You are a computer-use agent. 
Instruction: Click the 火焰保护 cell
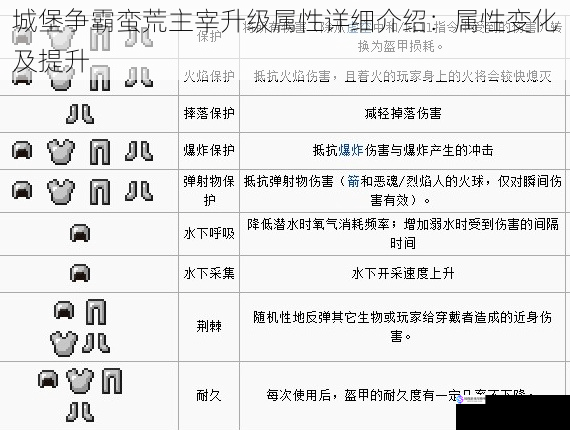click(209, 77)
